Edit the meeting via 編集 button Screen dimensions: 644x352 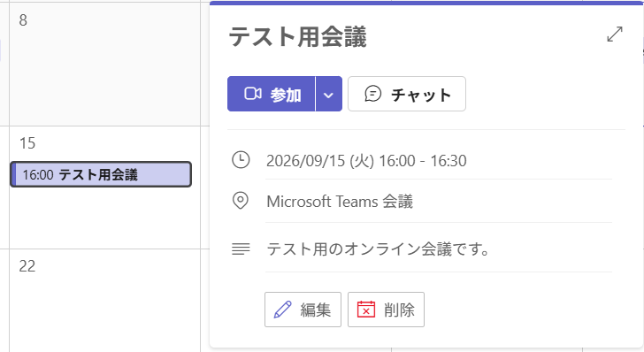303,310
